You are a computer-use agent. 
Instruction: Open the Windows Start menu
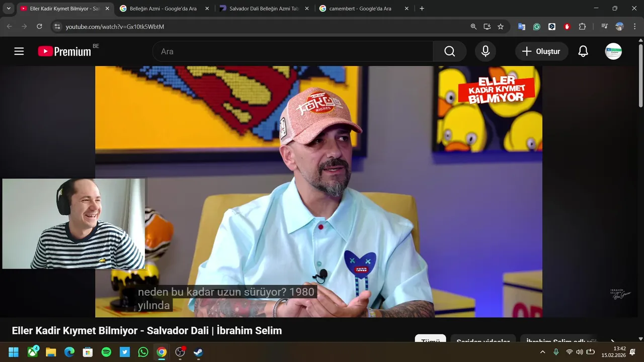coord(14,352)
